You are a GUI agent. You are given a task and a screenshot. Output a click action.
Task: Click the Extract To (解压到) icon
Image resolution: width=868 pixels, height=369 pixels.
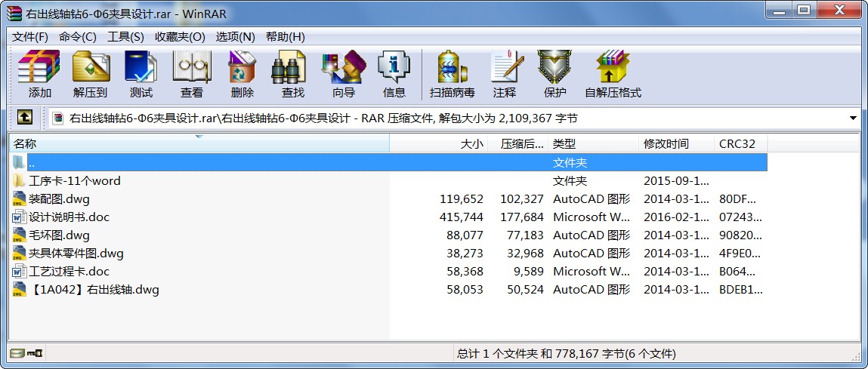click(x=90, y=75)
